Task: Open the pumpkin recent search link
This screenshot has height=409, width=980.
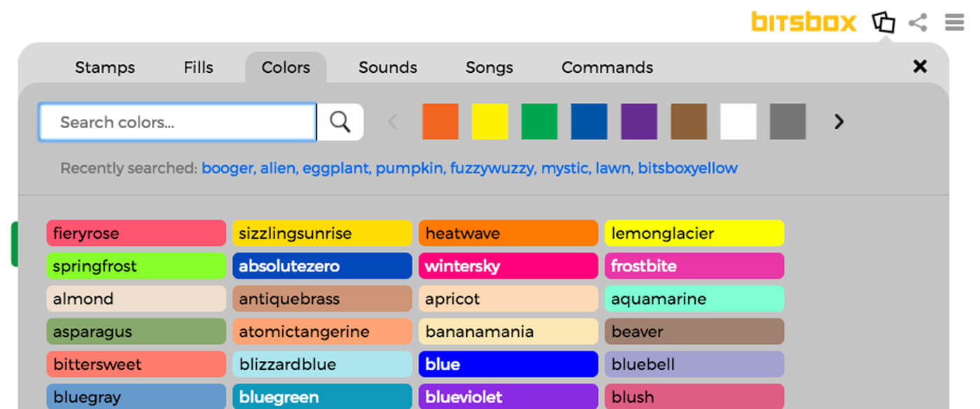Action: (x=409, y=168)
